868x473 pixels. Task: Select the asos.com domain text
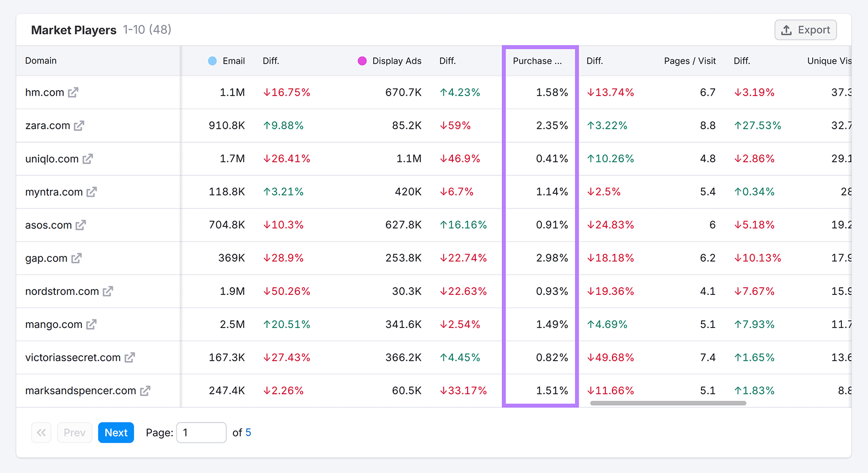pyautogui.click(x=48, y=225)
